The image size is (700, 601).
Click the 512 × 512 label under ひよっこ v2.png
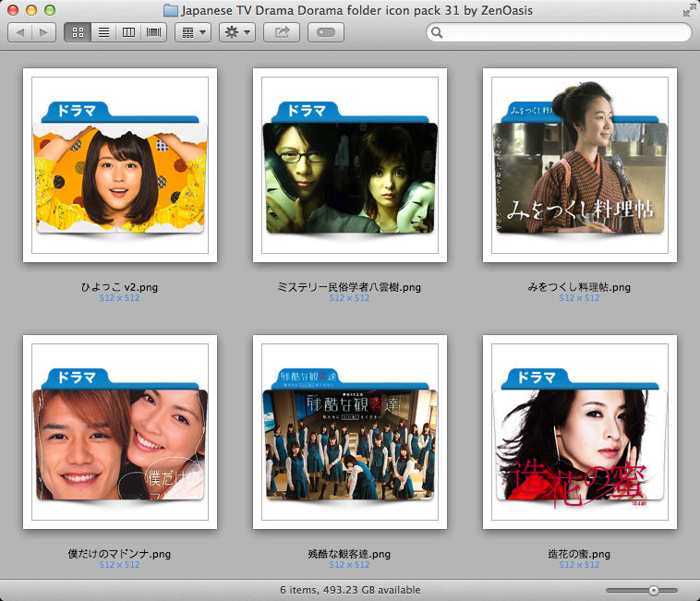[x=119, y=297]
